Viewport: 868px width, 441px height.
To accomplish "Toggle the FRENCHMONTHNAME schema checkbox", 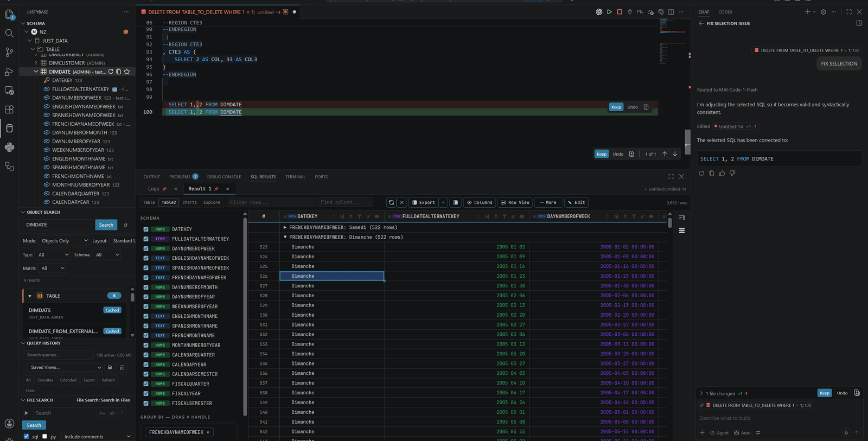I will pos(146,335).
